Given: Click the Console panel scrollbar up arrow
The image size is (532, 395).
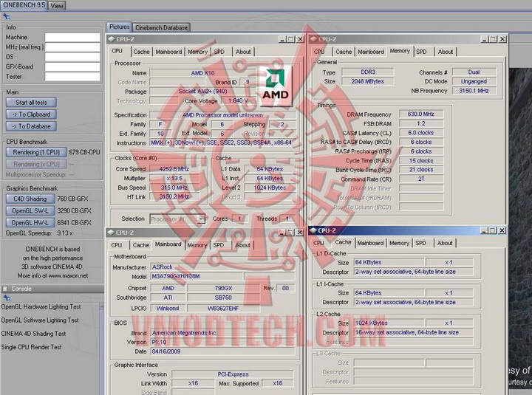Looking at the screenshot, I should coord(101,307).
